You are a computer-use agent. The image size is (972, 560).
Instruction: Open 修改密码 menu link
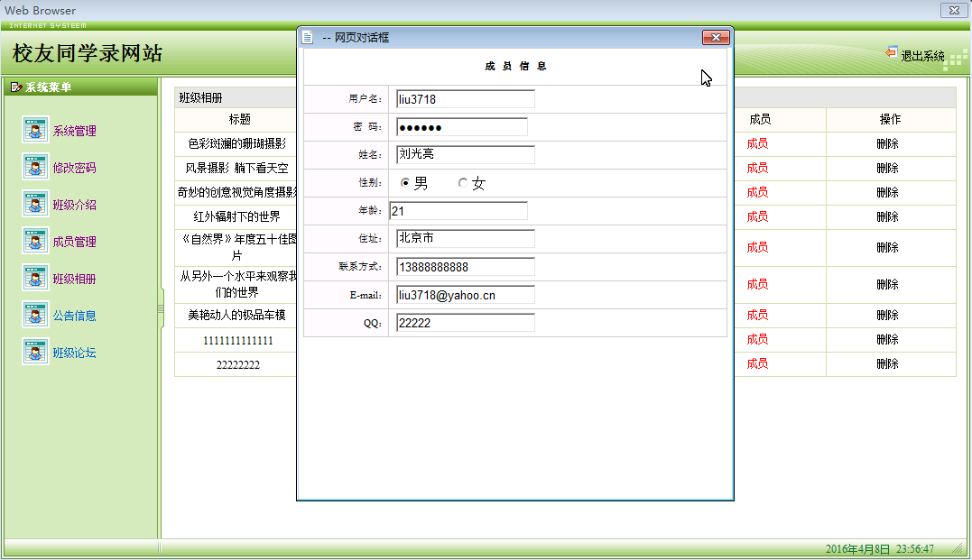(x=74, y=168)
